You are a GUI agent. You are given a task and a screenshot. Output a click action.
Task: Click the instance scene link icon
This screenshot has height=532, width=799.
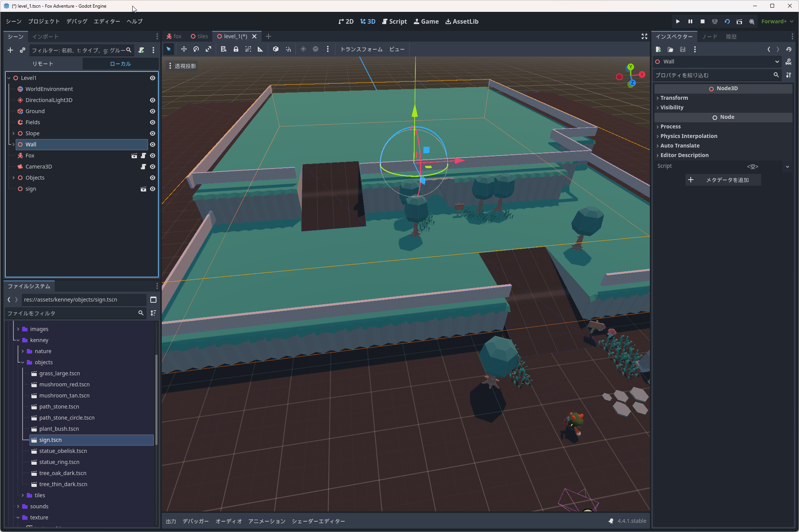(x=23, y=50)
